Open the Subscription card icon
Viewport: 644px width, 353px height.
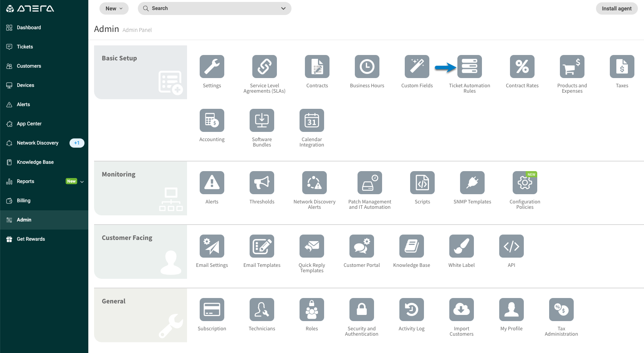click(212, 310)
